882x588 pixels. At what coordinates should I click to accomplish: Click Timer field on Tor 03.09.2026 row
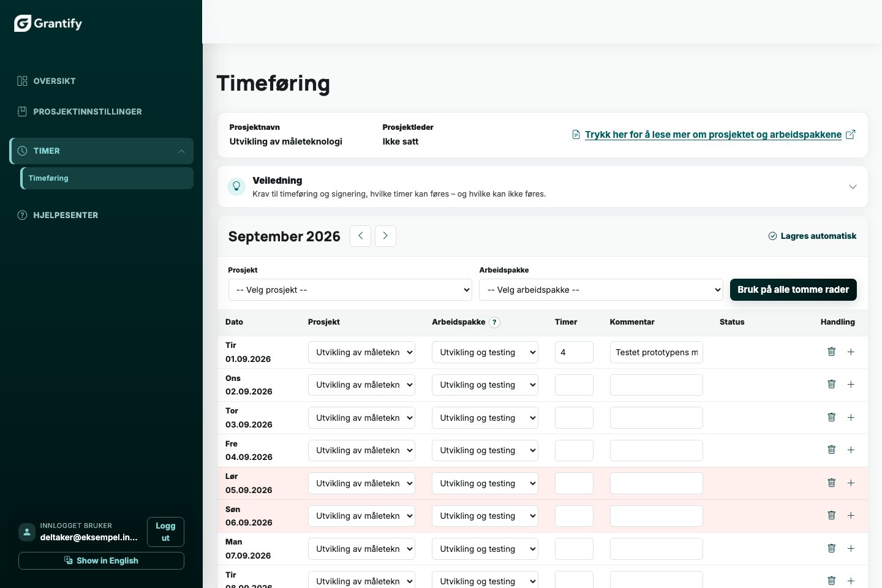pyautogui.click(x=574, y=418)
